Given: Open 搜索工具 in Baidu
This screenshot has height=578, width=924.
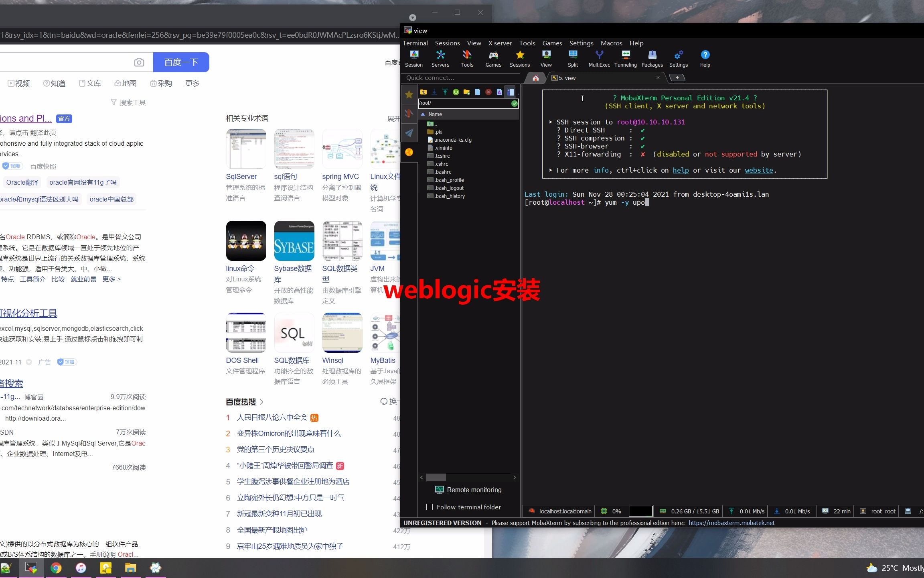Looking at the screenshot, I should click(x=128, y=102).
